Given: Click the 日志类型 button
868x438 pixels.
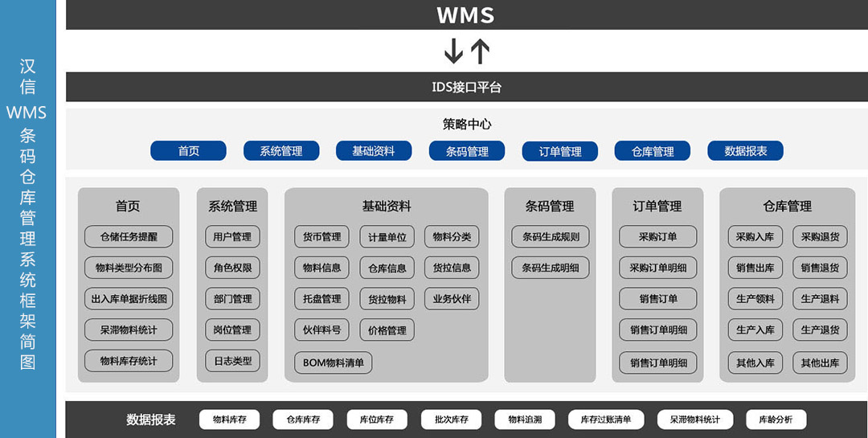Looking at the screenshot, I should point(232,361).
